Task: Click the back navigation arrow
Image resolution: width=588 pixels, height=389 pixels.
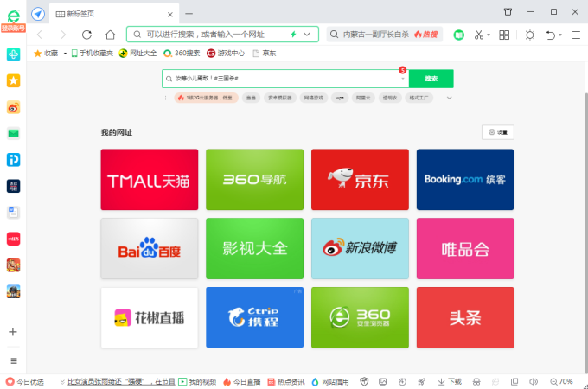Action: [x=40, y=35]
